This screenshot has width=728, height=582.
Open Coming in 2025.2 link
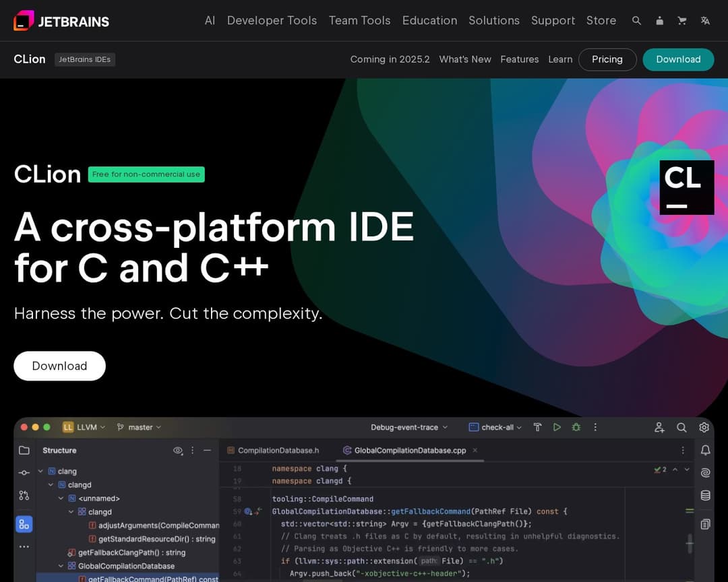[390, 59]
